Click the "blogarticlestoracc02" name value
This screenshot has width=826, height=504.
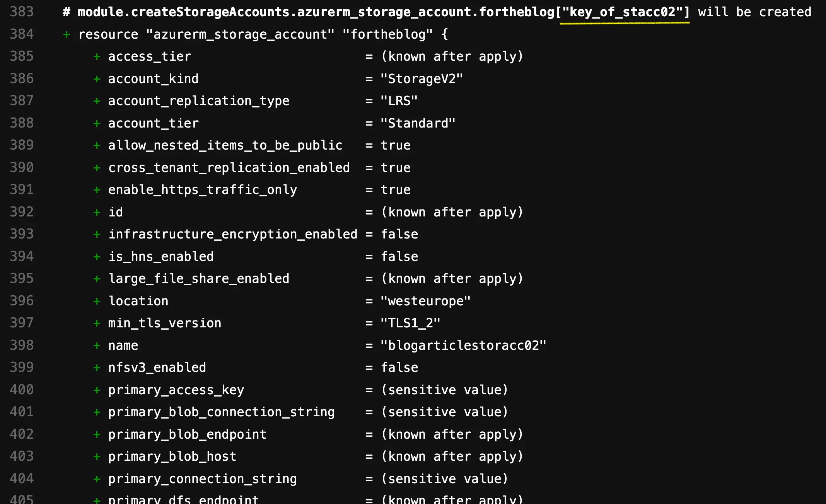coord(463,346)
